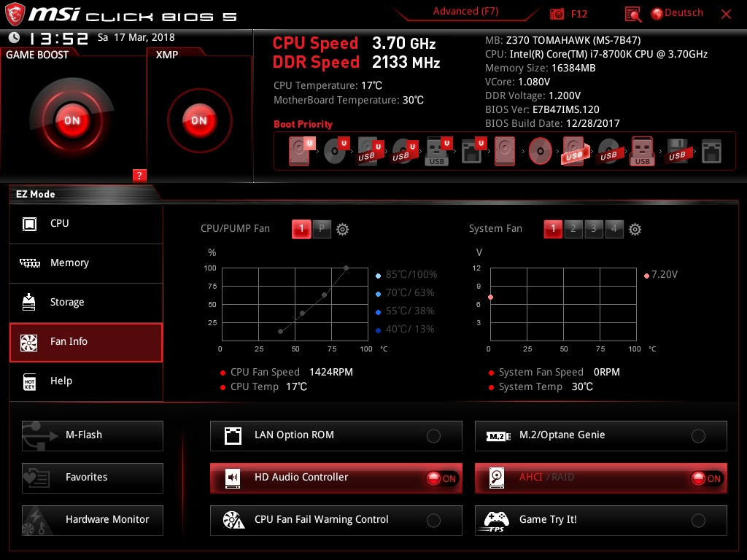Viewport: 747px width, 560px height.
Task: Select the first hard disk boot device
Action: point(301,151)
